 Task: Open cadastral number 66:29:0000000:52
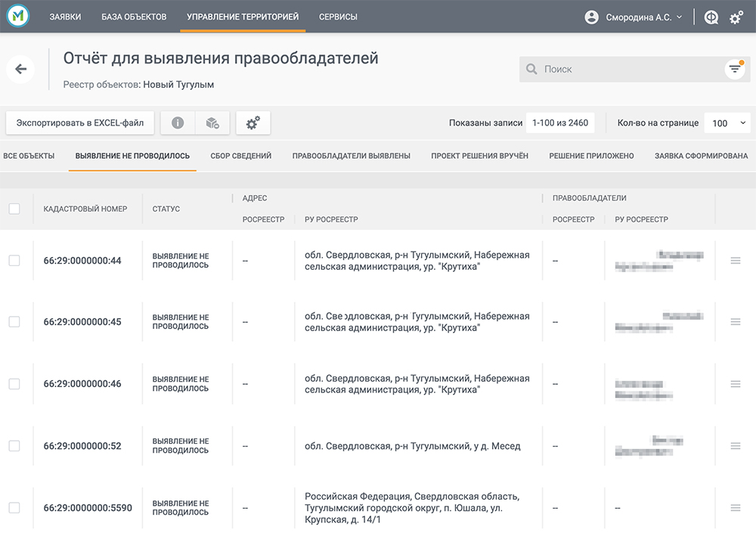coord(82,446)
